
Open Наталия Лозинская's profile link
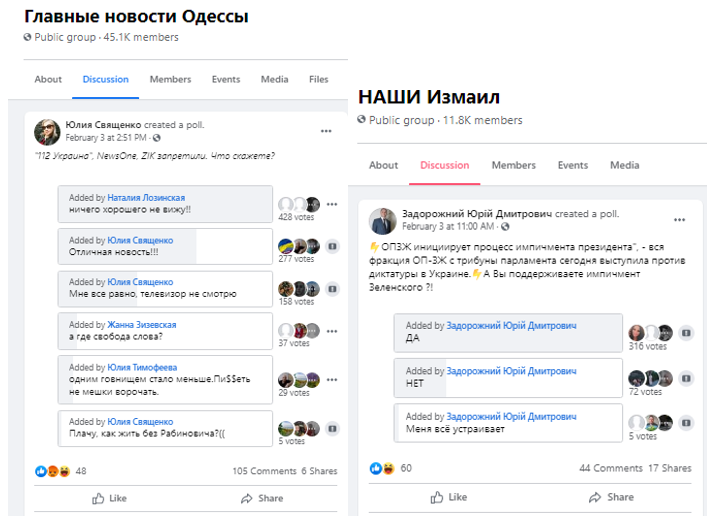146,198
